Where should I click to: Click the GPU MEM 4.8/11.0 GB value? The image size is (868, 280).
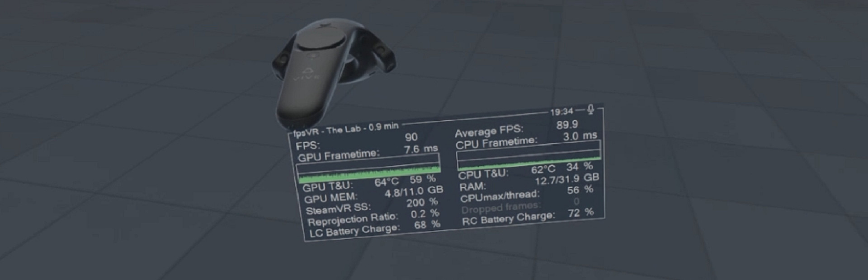[x=413, y=192]
